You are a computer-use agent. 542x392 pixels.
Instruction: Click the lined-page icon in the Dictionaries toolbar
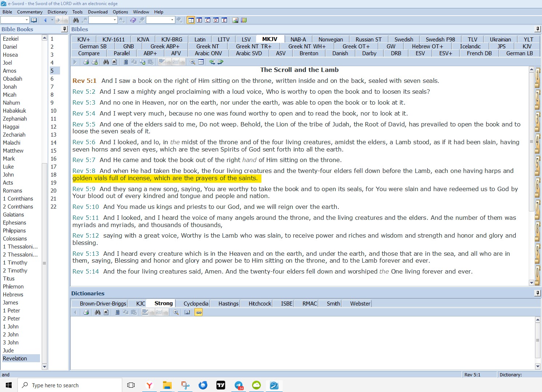(117, 312)
